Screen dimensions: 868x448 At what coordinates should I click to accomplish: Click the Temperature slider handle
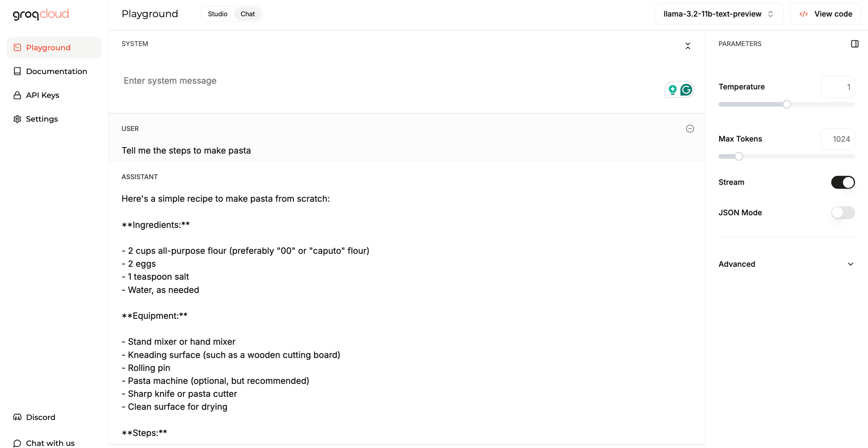(x=787, y=104)
